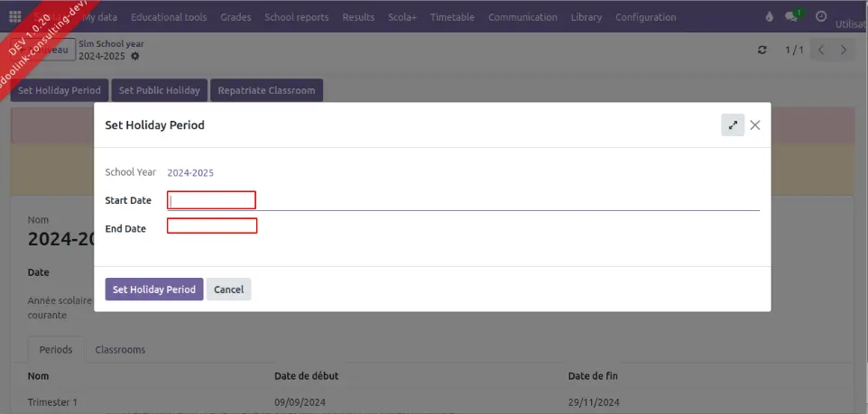Screen dimensions: 868x414
Task: Click the gear icon beside 2024-2025
Action: 135,56
